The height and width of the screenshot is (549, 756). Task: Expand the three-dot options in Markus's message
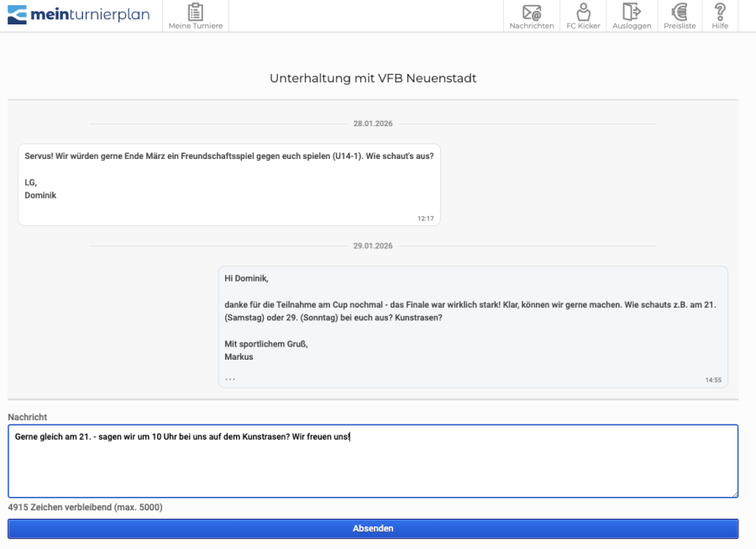click(x=230, y=378)
